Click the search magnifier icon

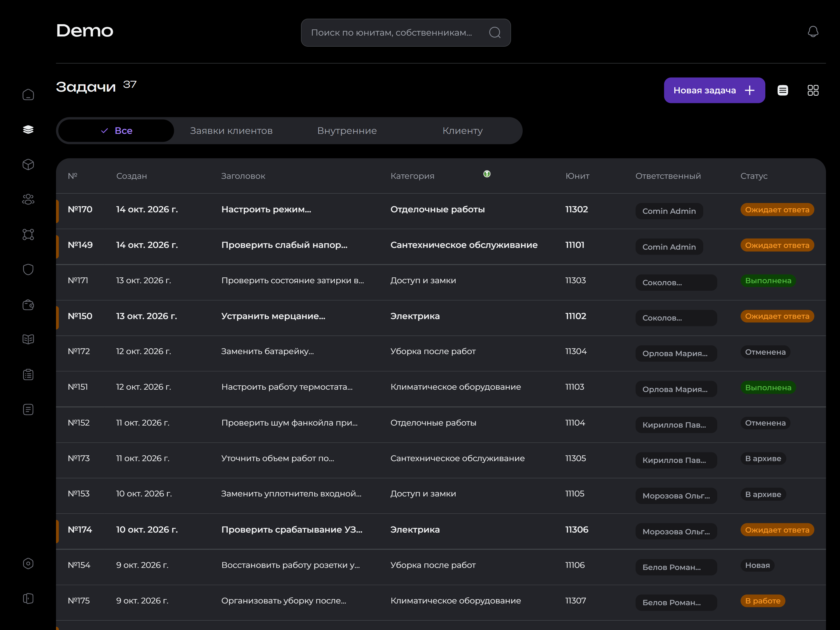(495, 33)
